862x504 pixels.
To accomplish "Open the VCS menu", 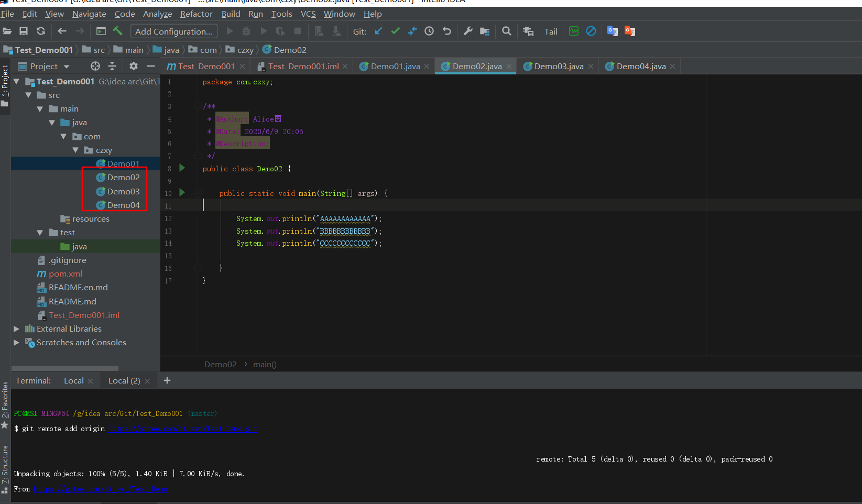I will click(308, 14).
